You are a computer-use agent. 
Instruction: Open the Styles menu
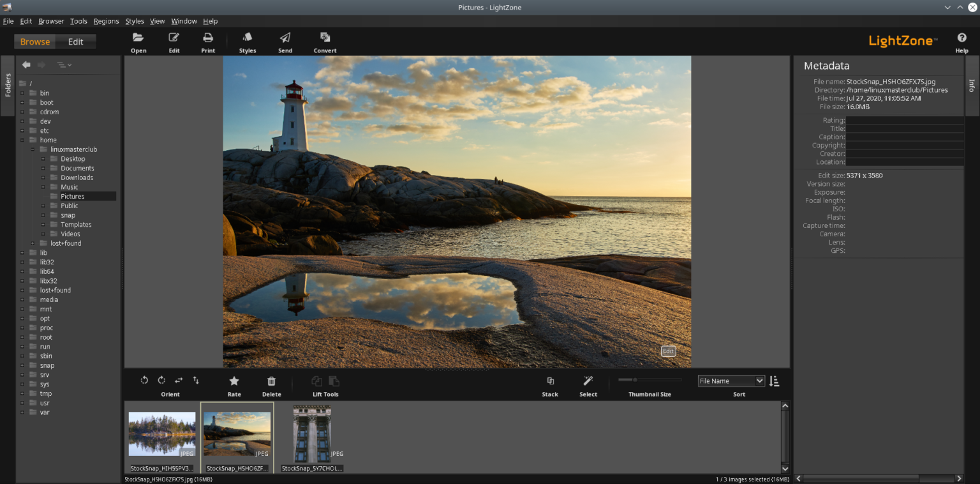(135, 21)
